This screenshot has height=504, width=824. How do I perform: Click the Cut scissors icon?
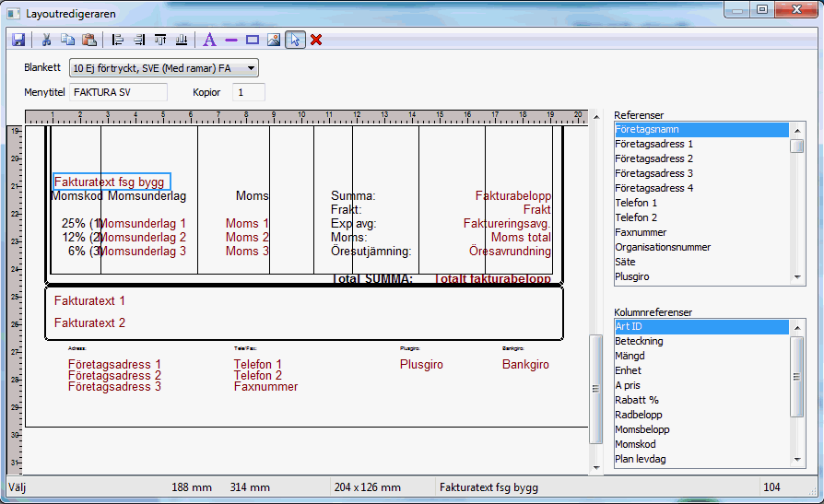pyautogui.click(x=45, y=40)
